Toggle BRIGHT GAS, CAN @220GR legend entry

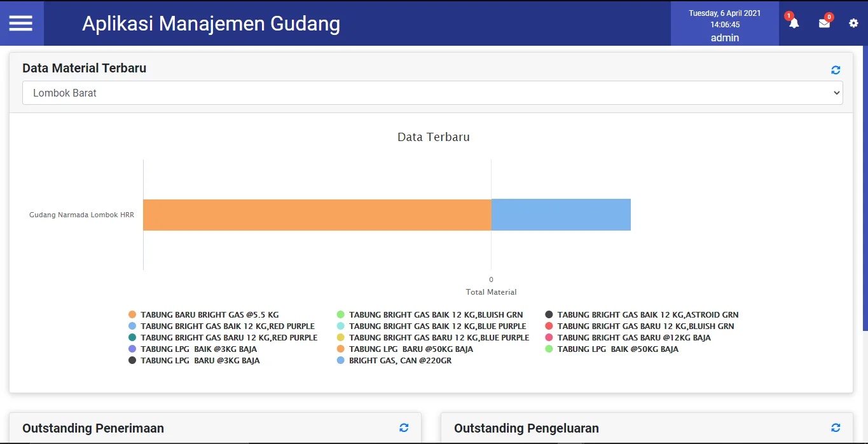point(394,360)
